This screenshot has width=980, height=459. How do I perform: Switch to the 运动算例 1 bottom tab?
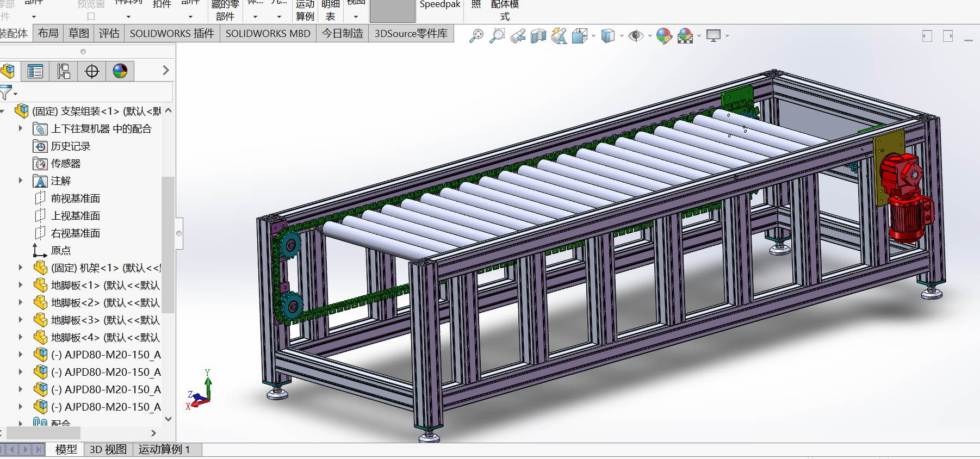(164, 449)
